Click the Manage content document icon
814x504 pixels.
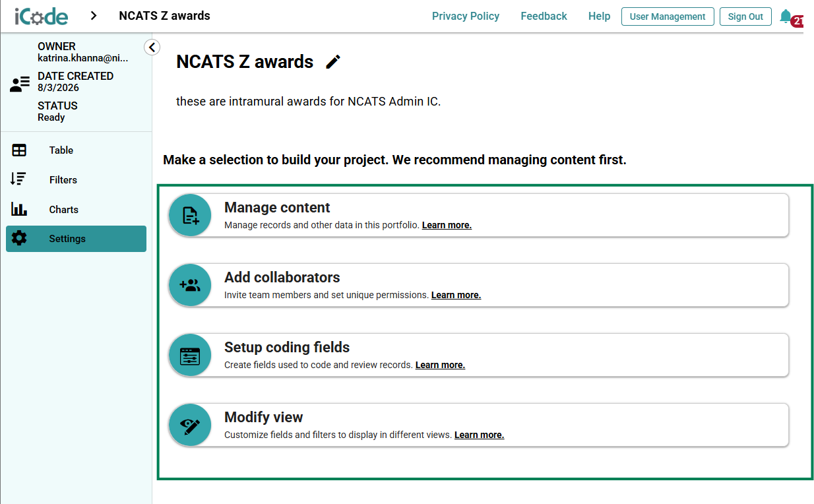point(190,216)
